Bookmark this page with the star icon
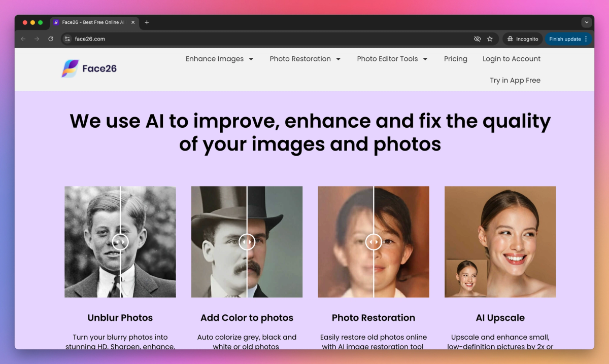The width and height of the screenshot is (609, 364). click(x=490, y=39)
